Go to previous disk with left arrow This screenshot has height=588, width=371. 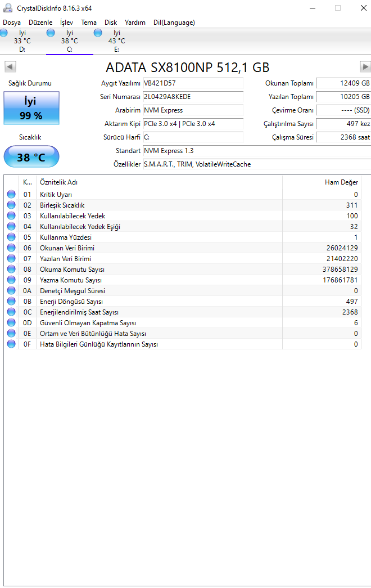(10, 67)
